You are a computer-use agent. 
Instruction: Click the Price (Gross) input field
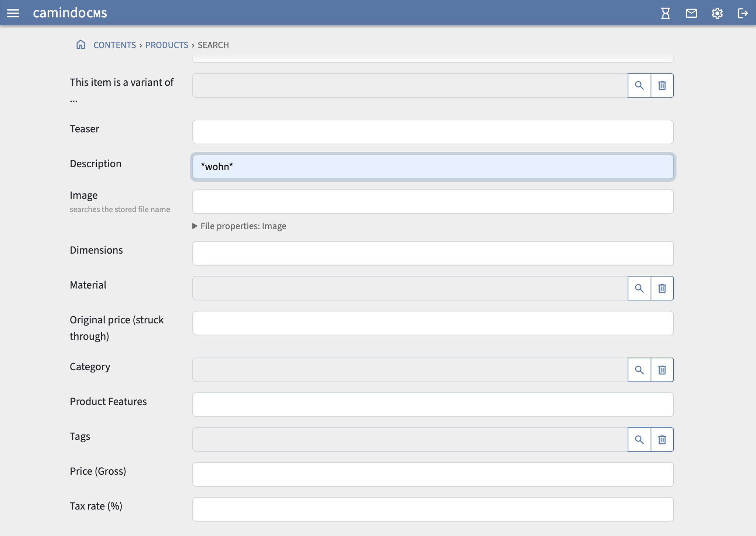pyautogui.click(x=433, y=474)
